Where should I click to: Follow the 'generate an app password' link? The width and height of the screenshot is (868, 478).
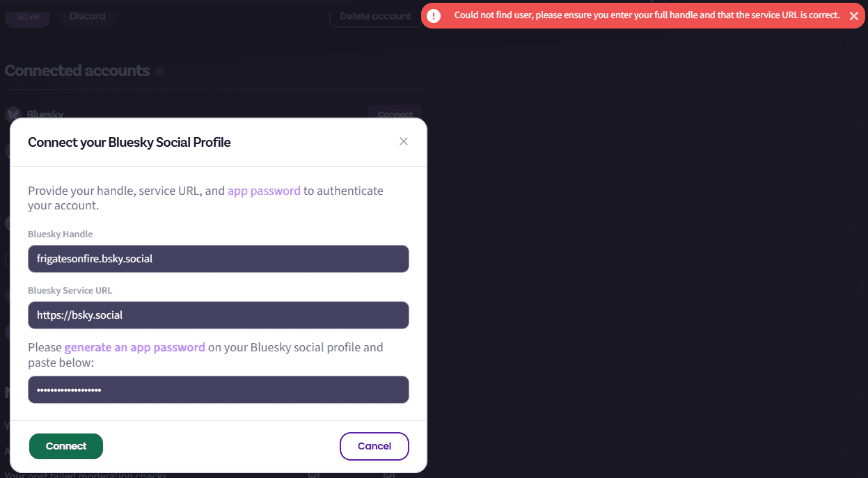coord(134,347)
